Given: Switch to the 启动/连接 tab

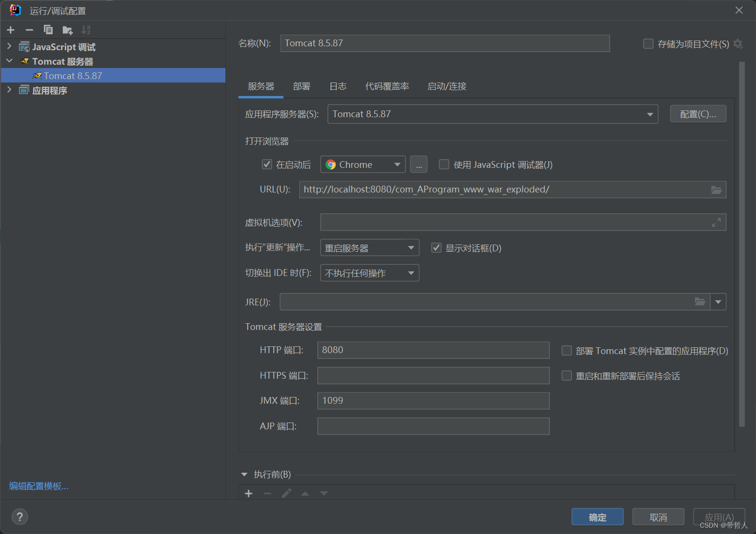Looking at the screenshot, I should point(447,86).
